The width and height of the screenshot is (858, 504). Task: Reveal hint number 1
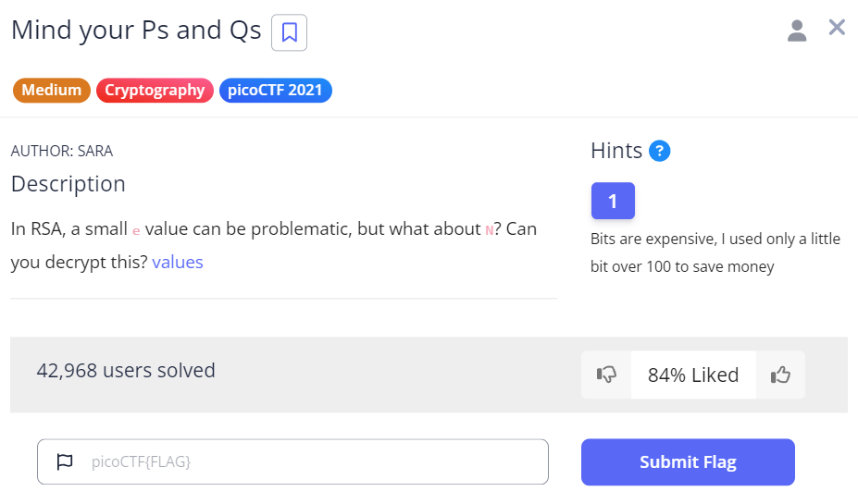pos(613,201)
